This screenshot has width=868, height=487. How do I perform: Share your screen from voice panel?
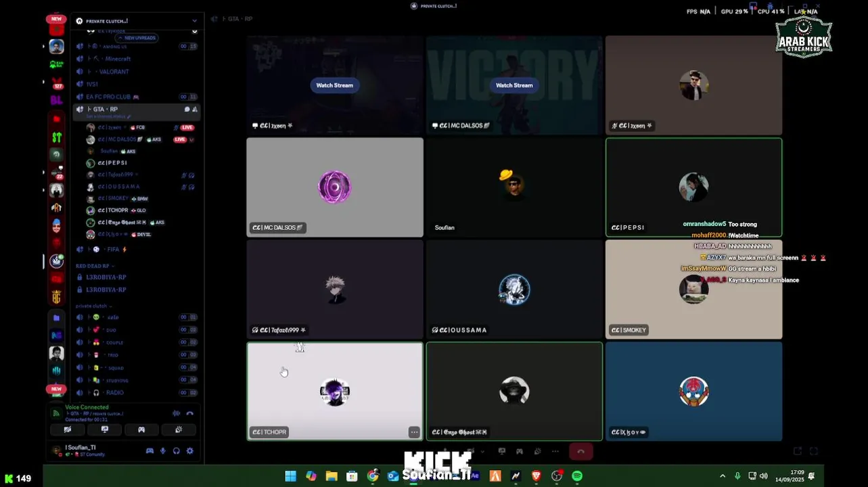coord(104,430)
